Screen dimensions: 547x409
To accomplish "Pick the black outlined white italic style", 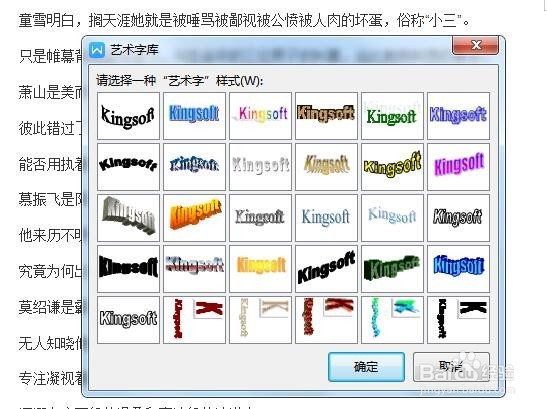I will (x=458, y=218).
